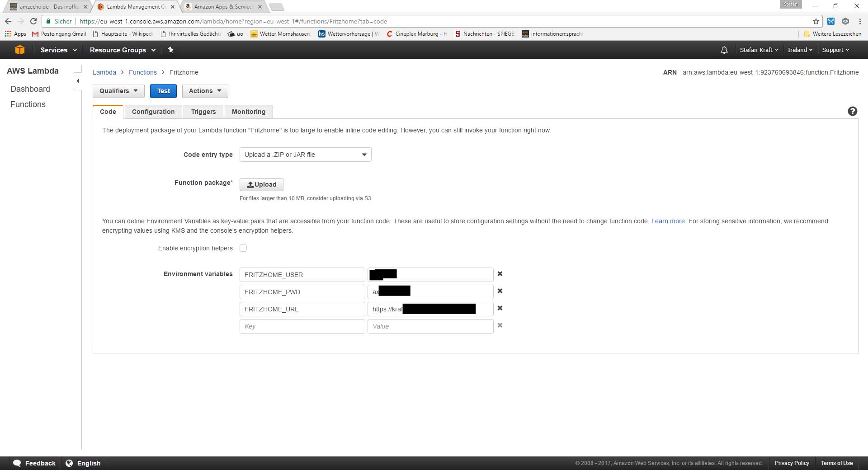Click the Feedback button in the footer
The width and height of the screenshot is (868, 470).
(34, 463)
